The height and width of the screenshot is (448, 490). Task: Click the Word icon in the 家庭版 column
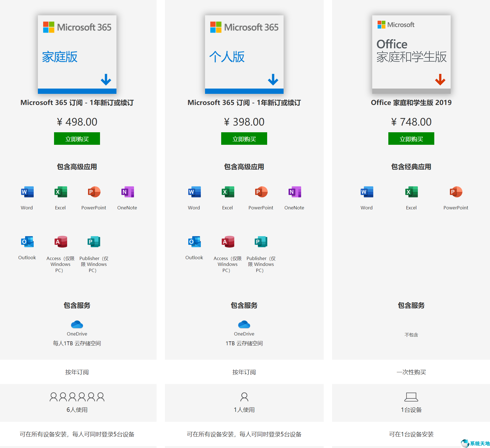coord(27,192)
